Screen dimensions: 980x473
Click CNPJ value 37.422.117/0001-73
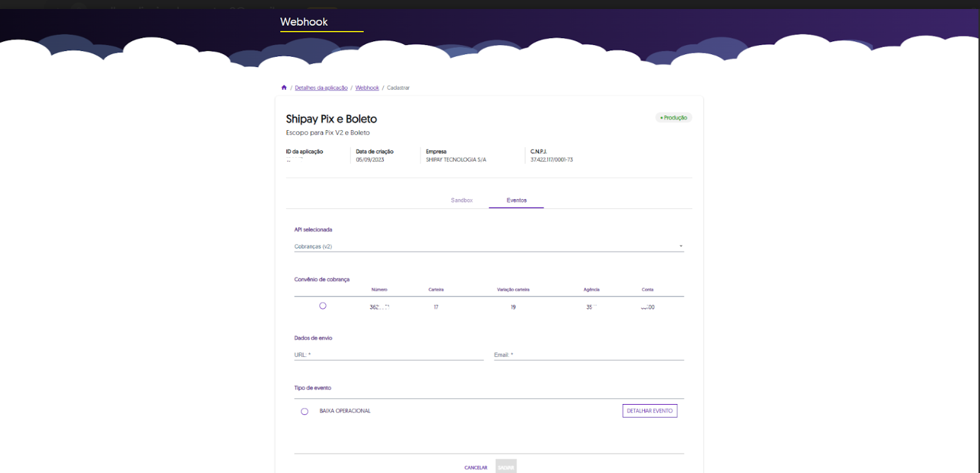(552, 159)
